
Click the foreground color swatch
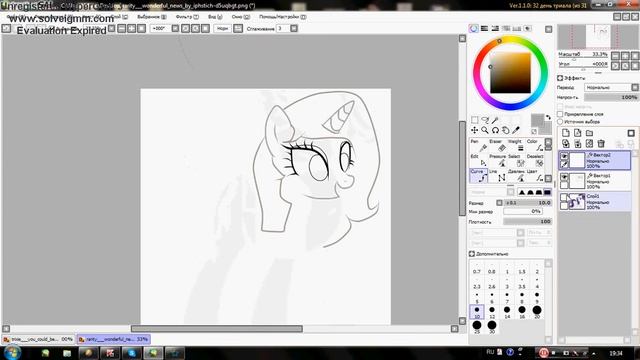click(537, 120)
